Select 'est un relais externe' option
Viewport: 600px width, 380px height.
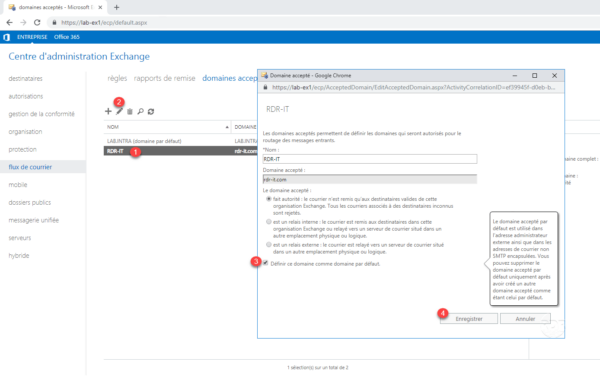click(x=269, y=245)
